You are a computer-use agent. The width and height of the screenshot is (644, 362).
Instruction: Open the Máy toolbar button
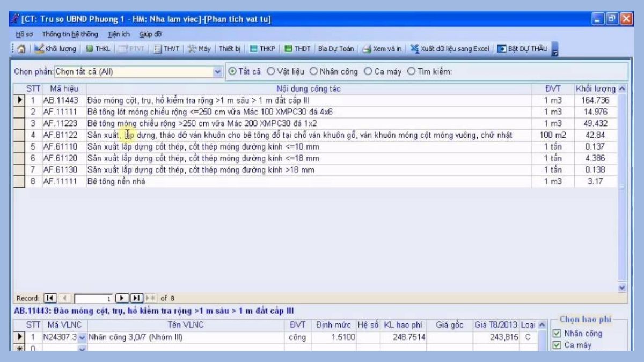coord(200,49)
